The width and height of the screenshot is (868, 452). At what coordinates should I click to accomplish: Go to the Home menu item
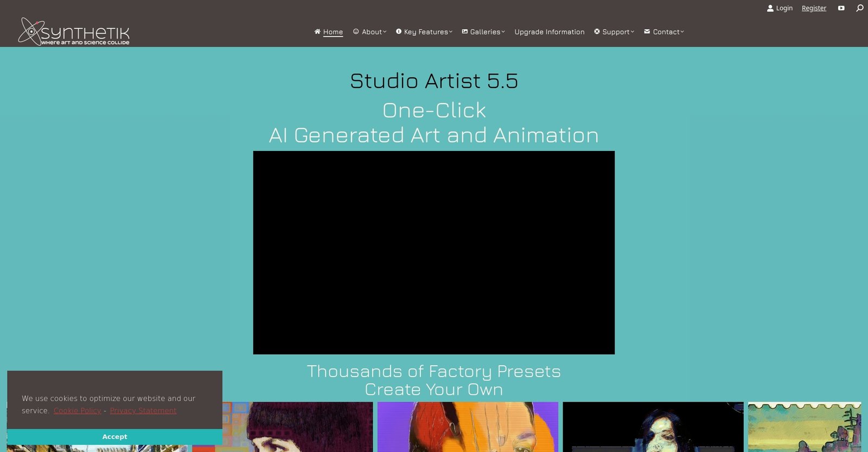333,32
